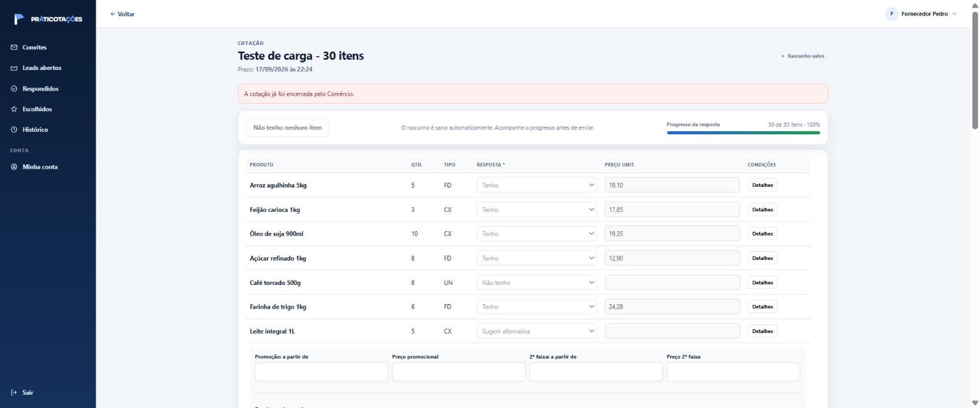Screen dimensions: 980x408
Task: Click the envelope icon beside Convites
Action: 14,47
